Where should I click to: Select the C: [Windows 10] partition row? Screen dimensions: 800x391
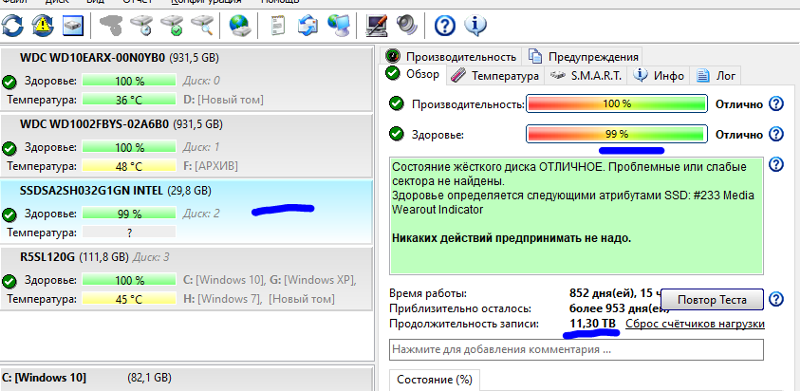187,378
